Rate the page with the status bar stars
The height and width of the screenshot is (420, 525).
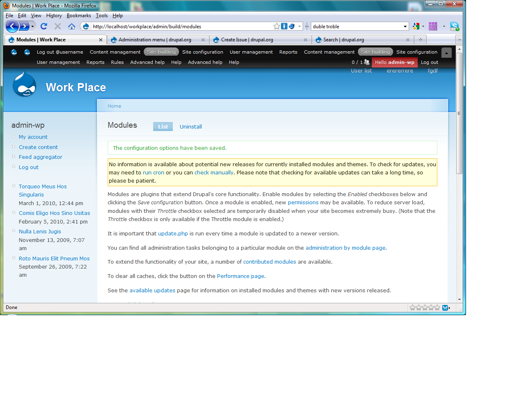(x=424, y=307)
